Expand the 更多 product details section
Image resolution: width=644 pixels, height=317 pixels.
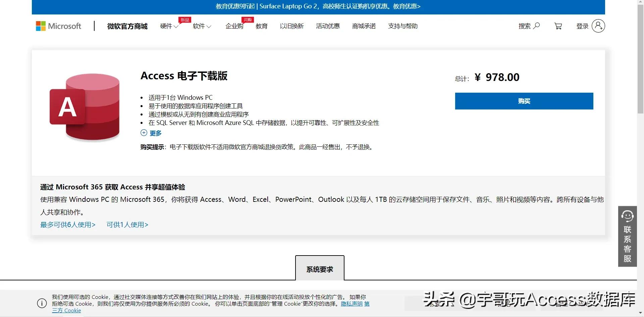click(151, 133)
